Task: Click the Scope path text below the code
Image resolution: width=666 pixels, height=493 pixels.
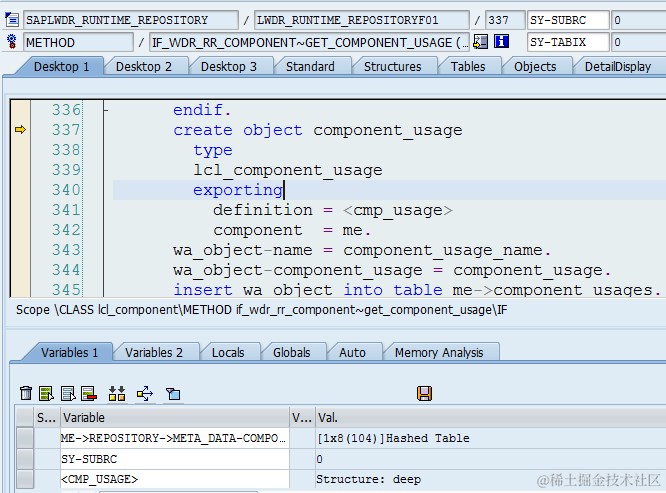Action: pyautogui.click(x=262, y=310)
